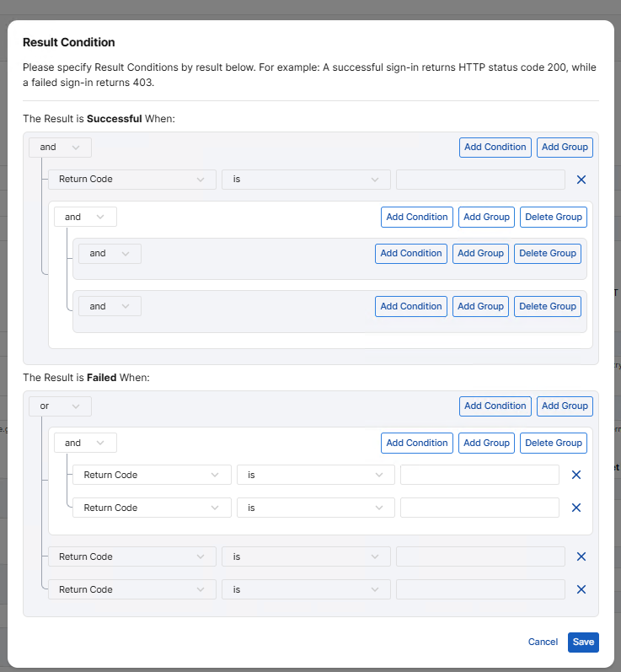Expand the Return Code field dropdown in Successful section
621x672 pixels.
130,180
